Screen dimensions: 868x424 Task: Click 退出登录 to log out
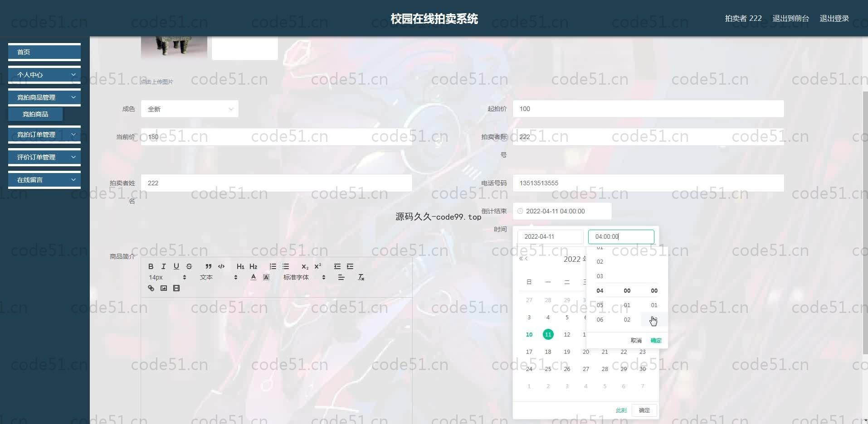834,19
